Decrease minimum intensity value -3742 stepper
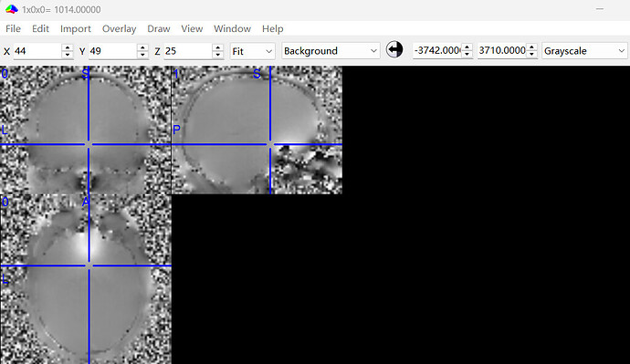 click(x=467, y=54)
